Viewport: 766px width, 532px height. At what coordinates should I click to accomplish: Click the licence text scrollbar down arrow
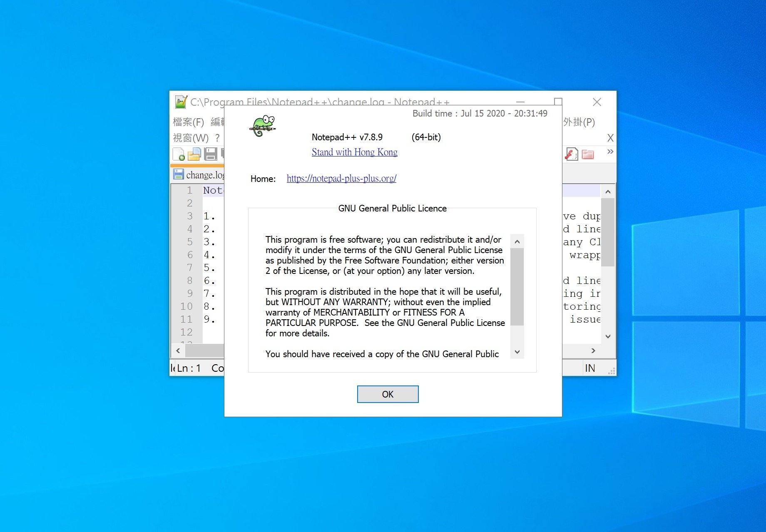coord(517,352)
